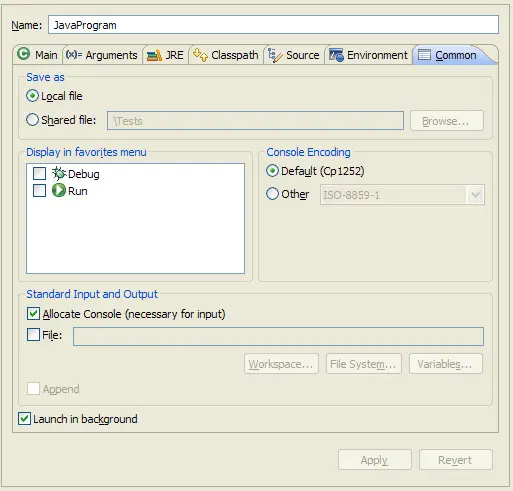Click the Classpath tab icon

coord(200,55)
